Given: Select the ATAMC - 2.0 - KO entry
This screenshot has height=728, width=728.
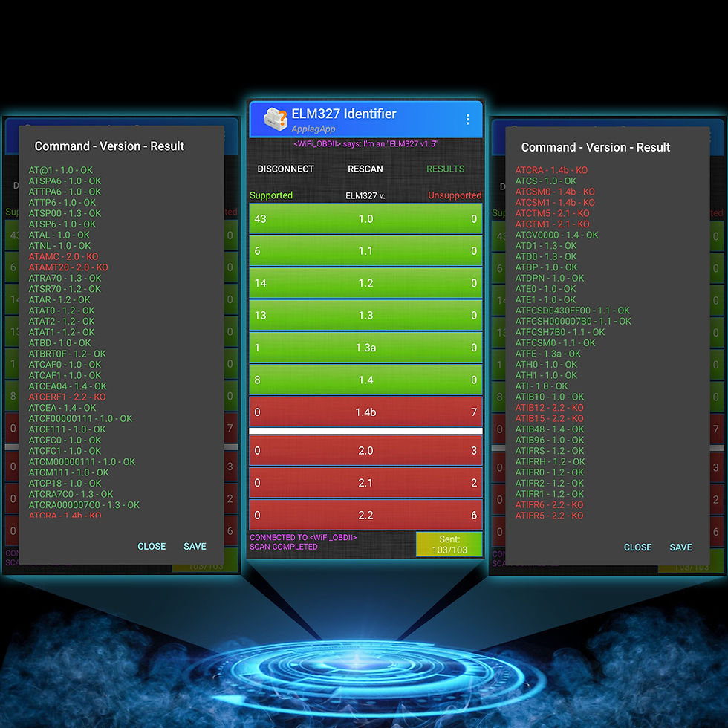Looking at the screenshot, I should pyautogui.click(x=63, y=256).
